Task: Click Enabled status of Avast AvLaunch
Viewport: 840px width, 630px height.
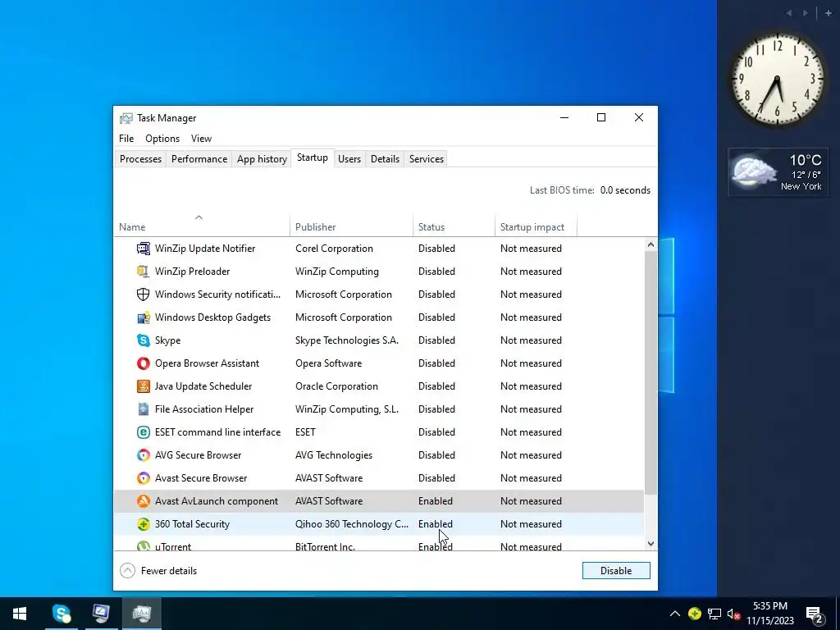Action: pyautogui.click(x=435, y=501)
